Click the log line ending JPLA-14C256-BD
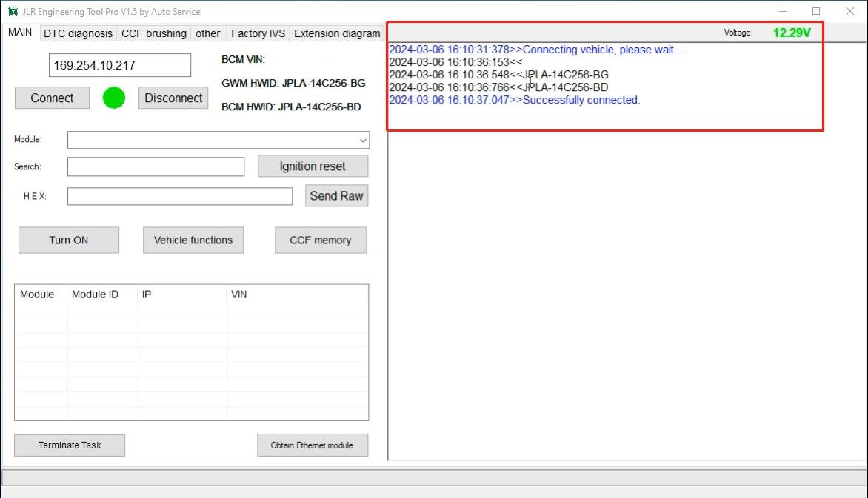 (x=498, y=87)
